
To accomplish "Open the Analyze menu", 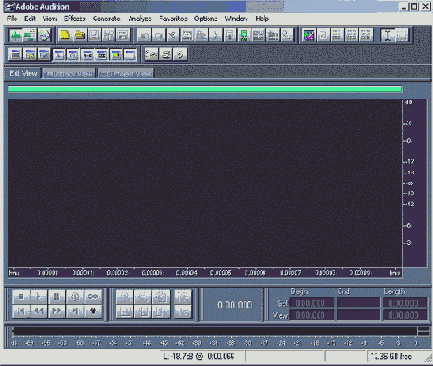I will [x=140, y=19].
